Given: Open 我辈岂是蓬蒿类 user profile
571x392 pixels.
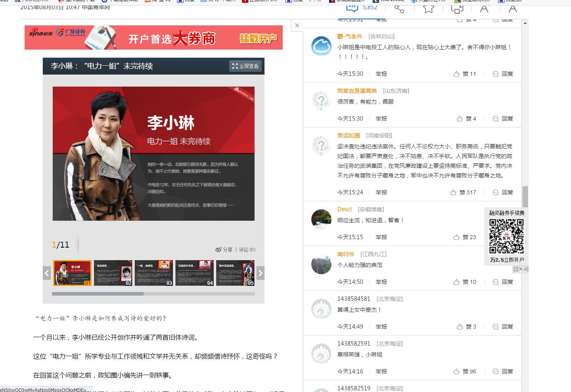Looking at the screenshot, I should [357, 91].
